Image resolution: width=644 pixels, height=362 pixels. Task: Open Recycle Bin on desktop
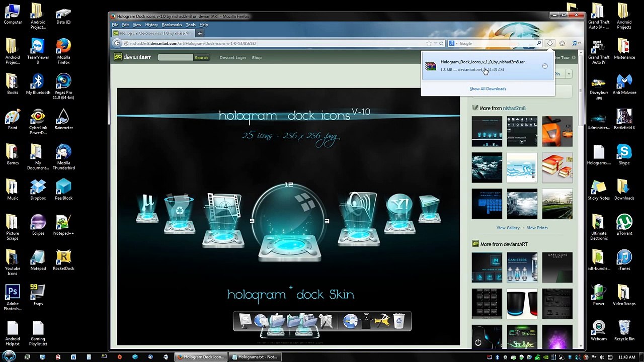(x=624, y=331)
